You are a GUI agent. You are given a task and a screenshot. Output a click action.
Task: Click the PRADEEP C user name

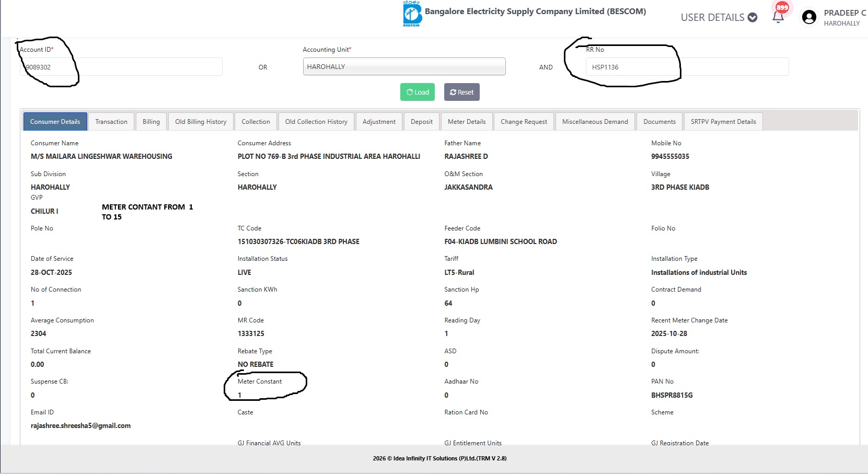click(x=844, y=13)
